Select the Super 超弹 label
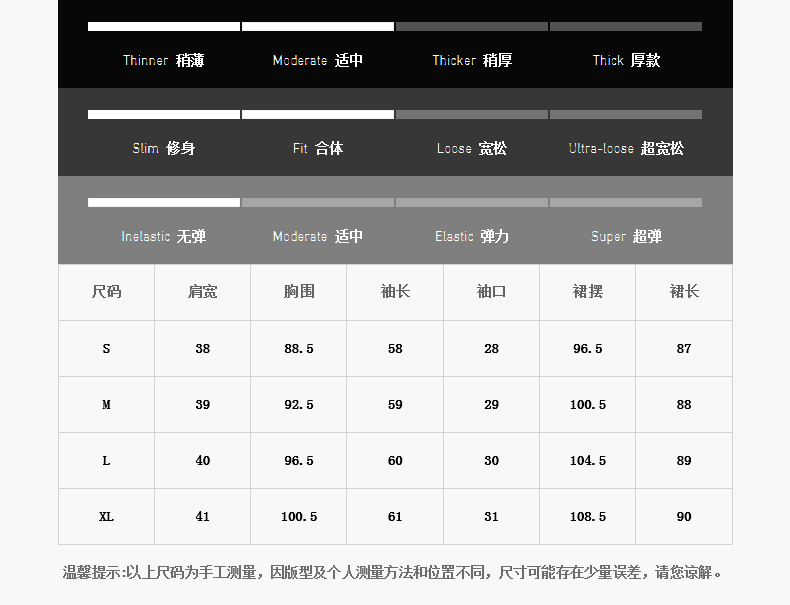Image resolution: width=790 pixels, height=605 pixels. pos(626,236)
